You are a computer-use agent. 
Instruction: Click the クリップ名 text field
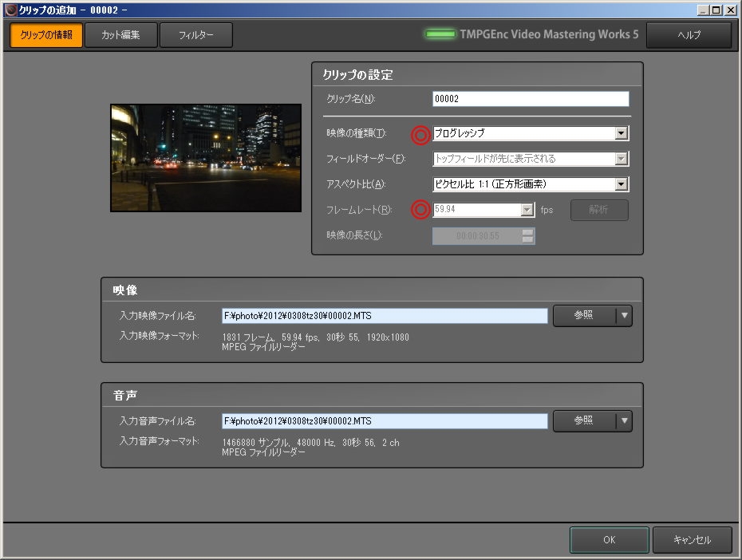tap(530, 99)
